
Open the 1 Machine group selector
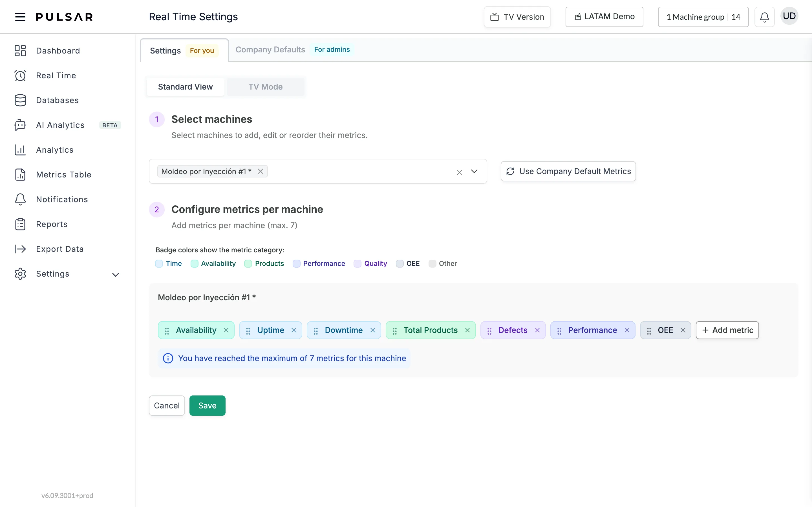[703, 17]
